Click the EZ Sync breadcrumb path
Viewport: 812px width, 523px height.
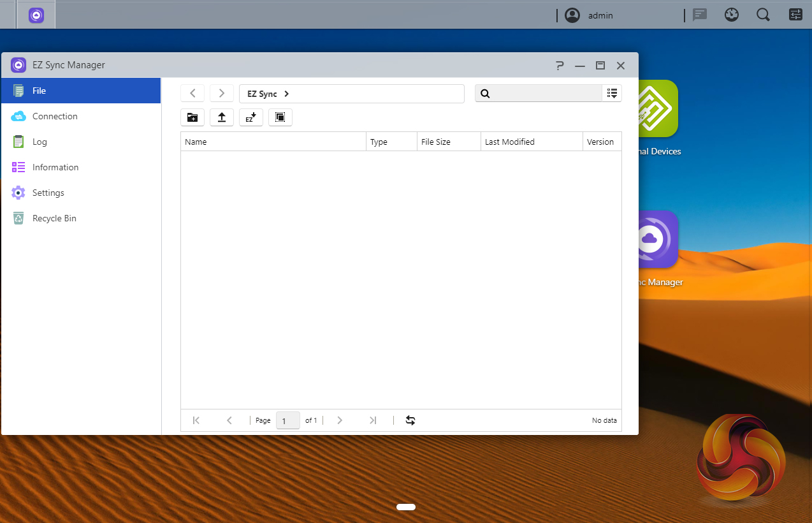[262, 94]
